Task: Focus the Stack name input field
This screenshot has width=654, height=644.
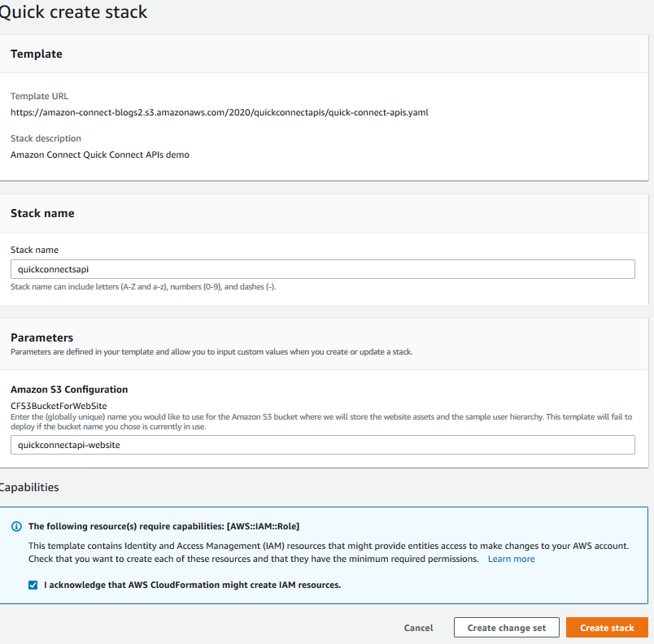Action: click(x=323, y=269)
